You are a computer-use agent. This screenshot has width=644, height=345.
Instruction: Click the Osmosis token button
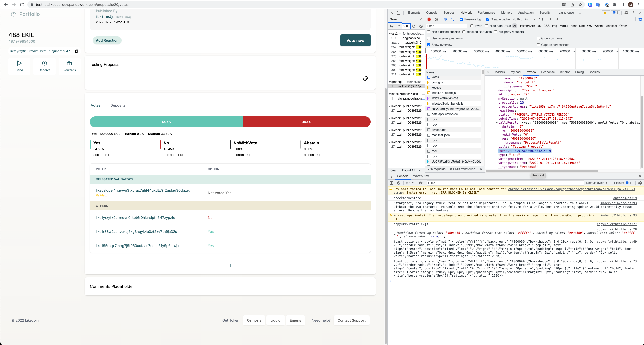[x=254, y=320]
